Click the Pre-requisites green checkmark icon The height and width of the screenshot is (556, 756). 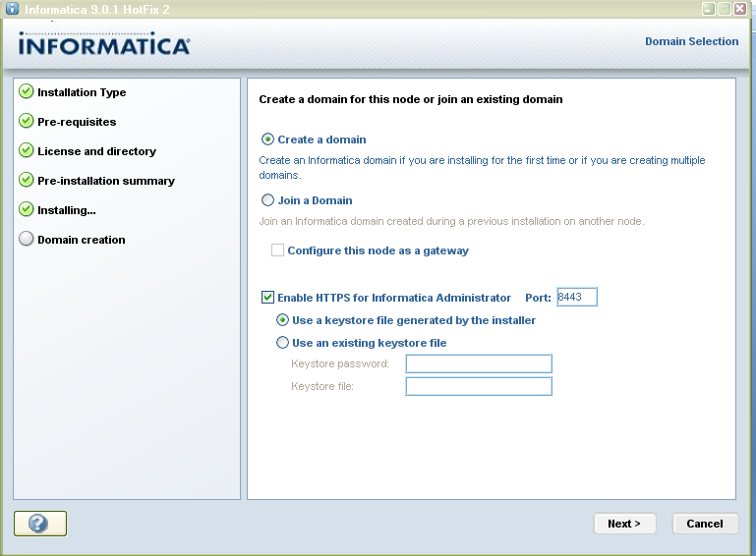[x=26, y=121]
